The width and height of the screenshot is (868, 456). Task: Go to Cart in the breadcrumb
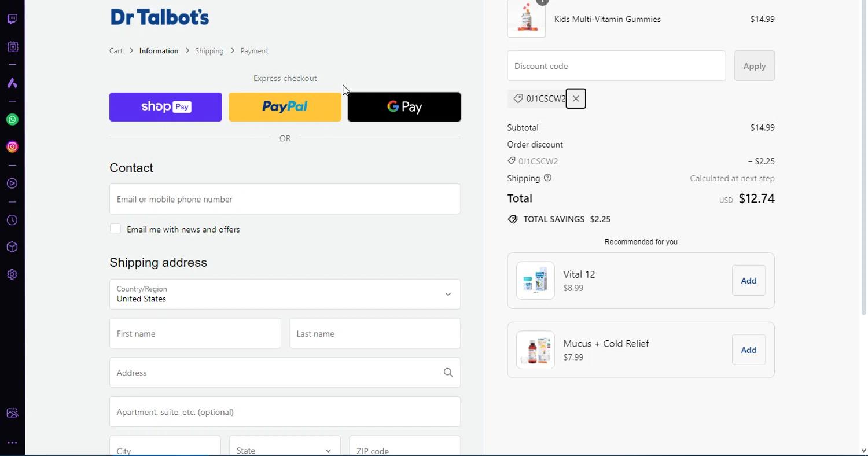[x=116, y=51]
